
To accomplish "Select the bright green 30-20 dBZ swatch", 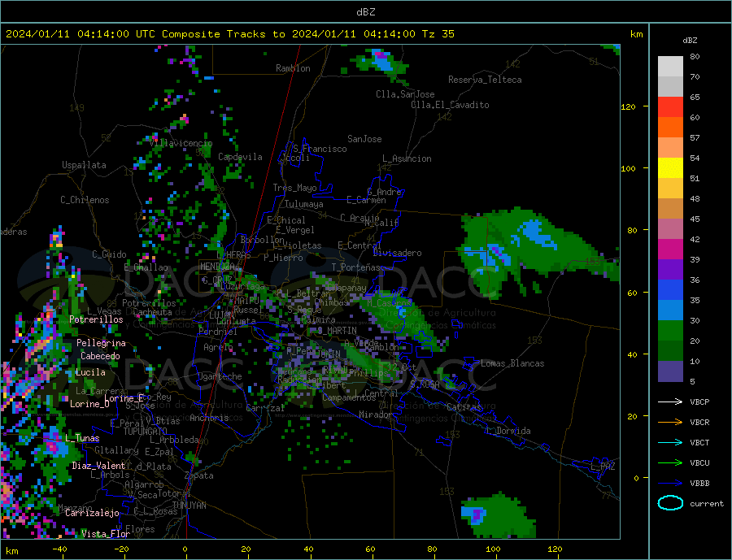I will [x=670, y=331].
